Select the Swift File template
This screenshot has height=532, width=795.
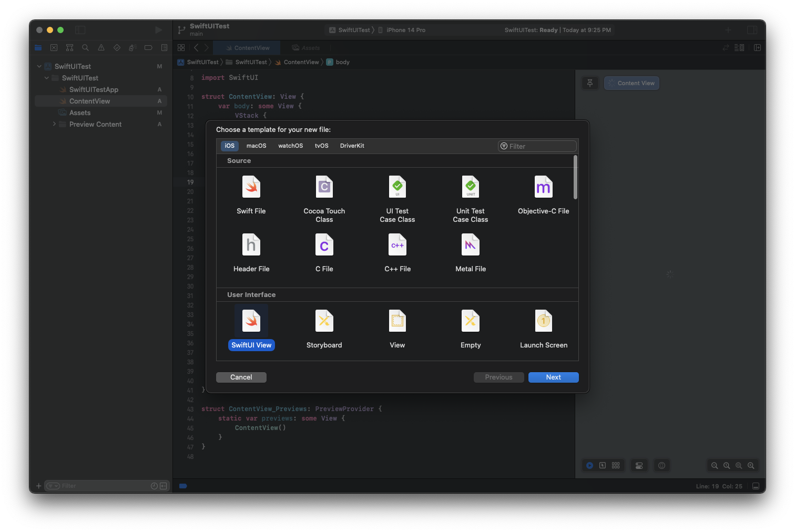251,195
